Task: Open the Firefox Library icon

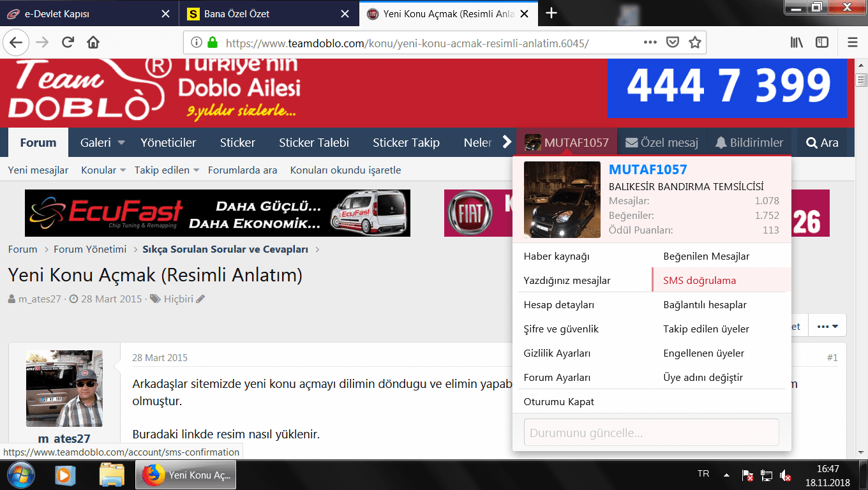Action: pos(797,43)
